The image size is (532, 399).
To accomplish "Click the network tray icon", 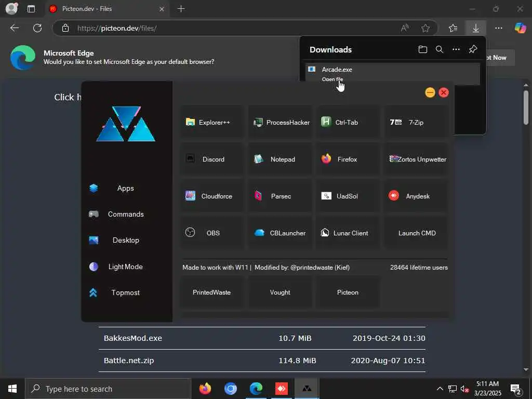I will [453, 389].
